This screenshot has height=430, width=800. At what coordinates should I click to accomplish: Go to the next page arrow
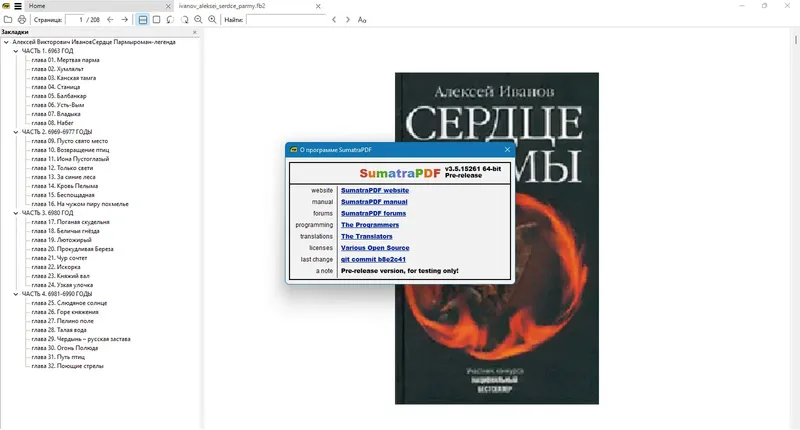(x=124, y=19)
